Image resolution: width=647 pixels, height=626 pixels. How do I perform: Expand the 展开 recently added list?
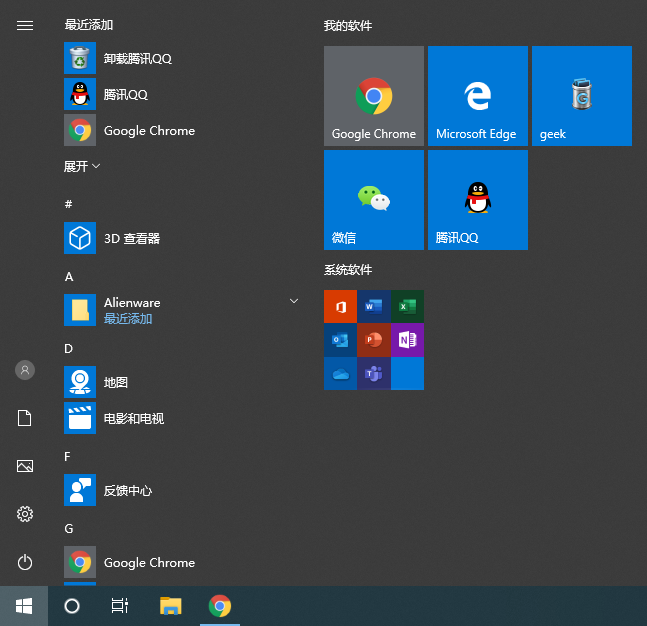point(82,166)
